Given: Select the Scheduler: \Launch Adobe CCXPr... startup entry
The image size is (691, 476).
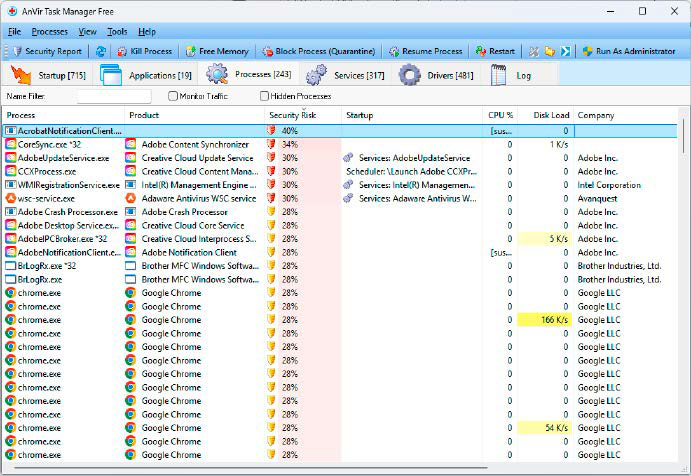Looking at the screenshot, I should click(411, 171).
